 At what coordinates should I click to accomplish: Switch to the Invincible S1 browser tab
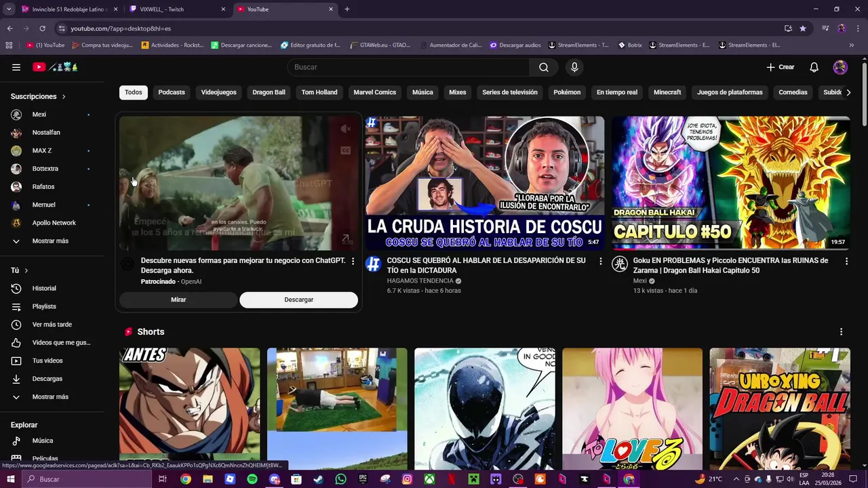point(70,9)
